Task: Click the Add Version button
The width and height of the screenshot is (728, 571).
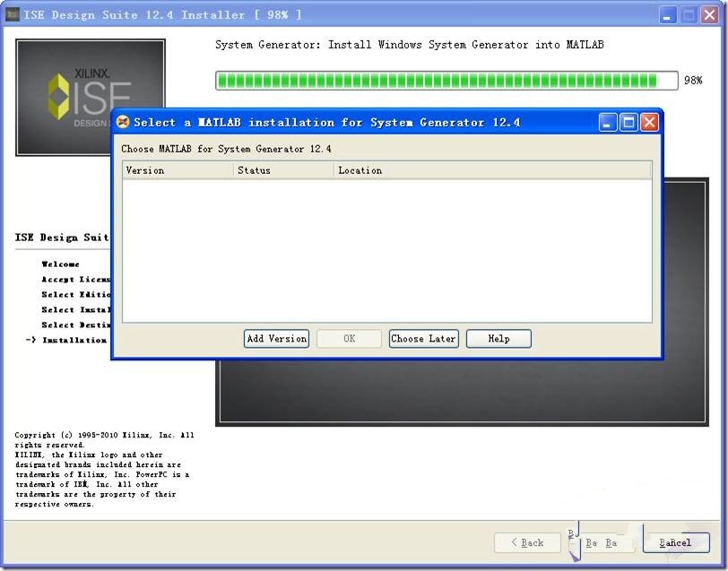Action: point(276,339)
